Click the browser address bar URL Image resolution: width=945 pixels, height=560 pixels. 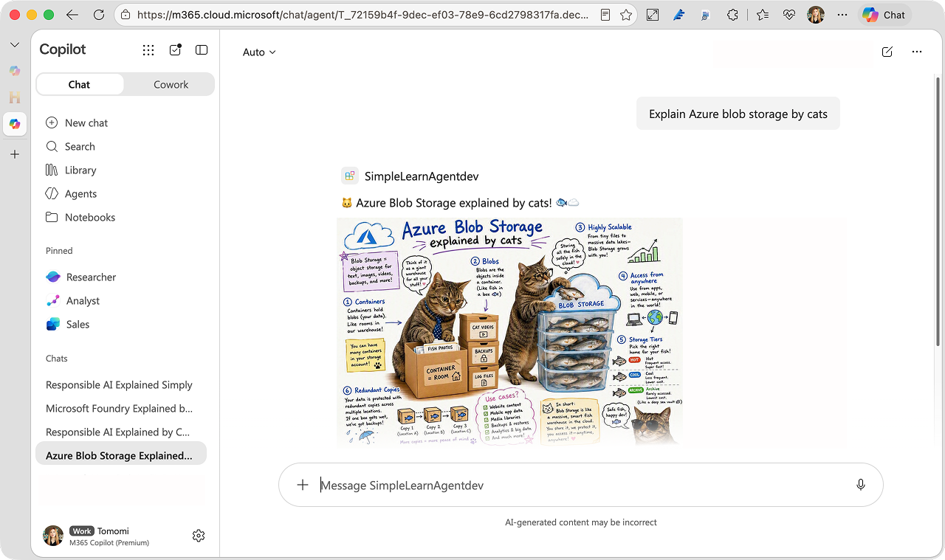pos(363,15)
